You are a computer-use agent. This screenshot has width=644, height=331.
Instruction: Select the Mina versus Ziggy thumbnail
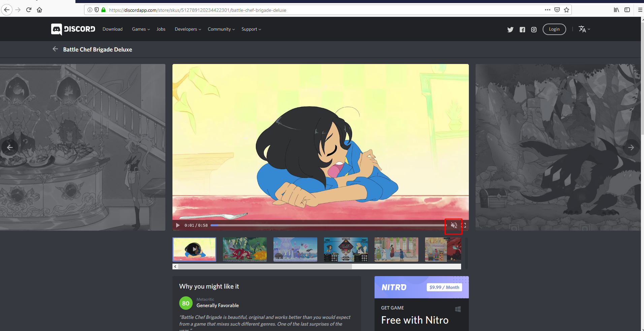click(345, 249)
